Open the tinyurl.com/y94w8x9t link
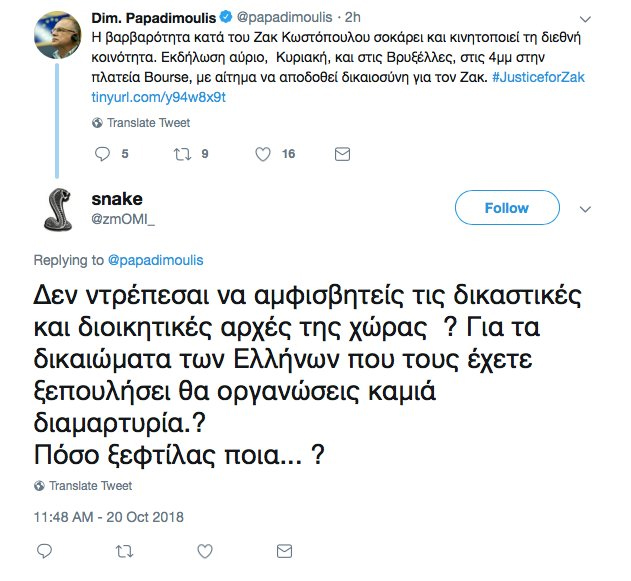The image size is (631, 581). [159, 97]
